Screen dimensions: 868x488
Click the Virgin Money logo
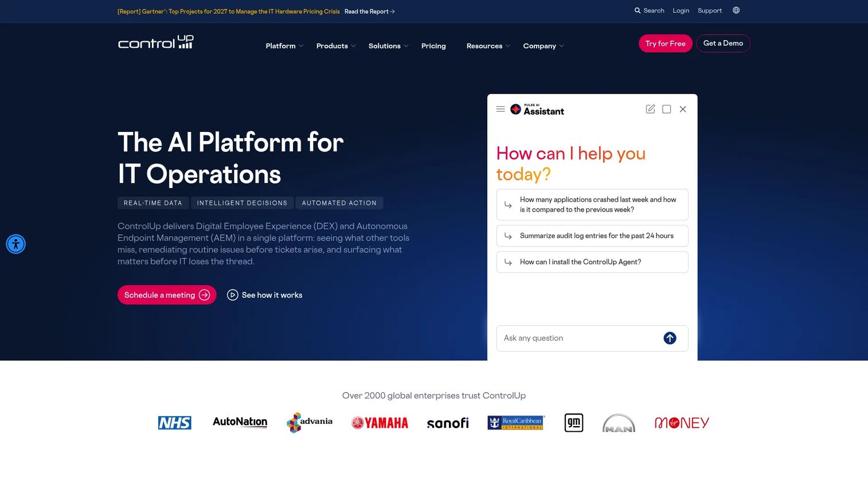pos(682,423)
